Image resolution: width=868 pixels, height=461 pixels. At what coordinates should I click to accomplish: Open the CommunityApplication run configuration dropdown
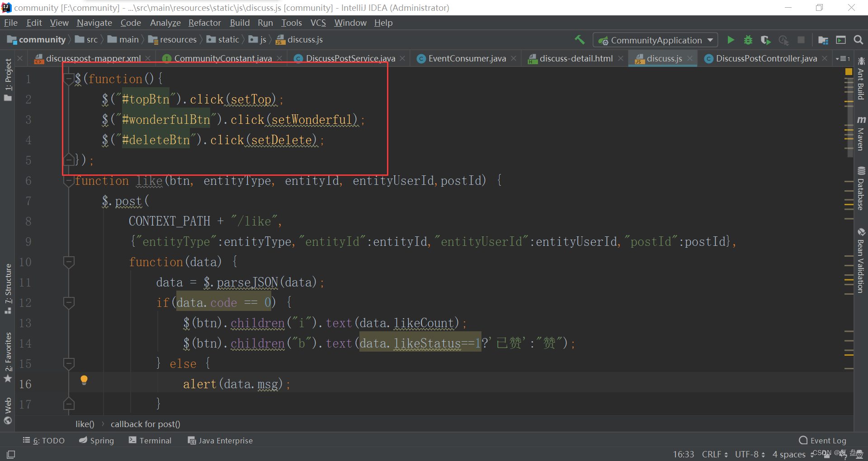point(656,40)
